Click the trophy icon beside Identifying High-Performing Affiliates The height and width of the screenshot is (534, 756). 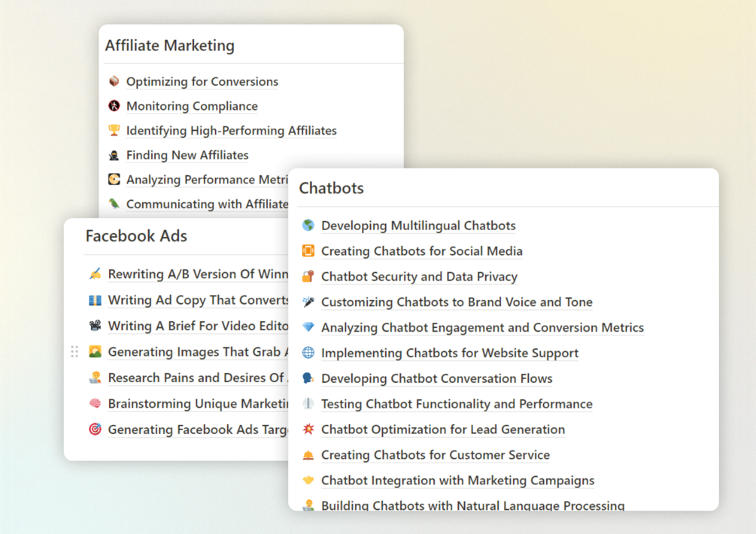[114, 130]
